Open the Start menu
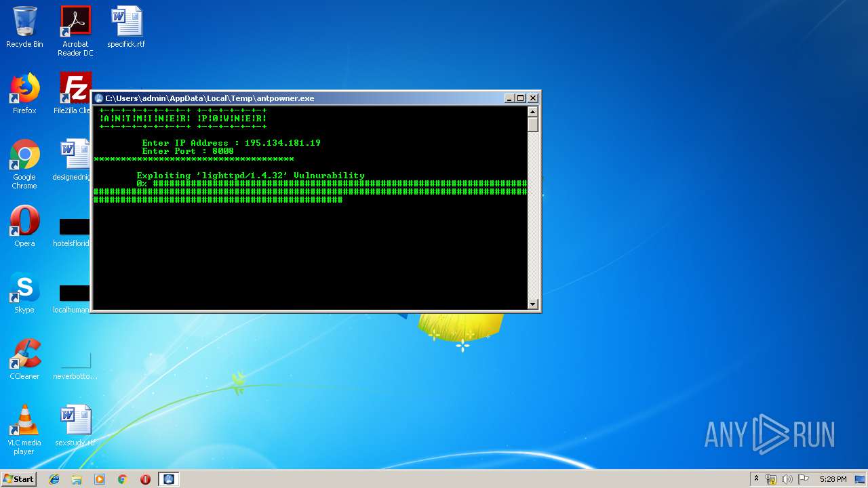The width and height of the screenshot is (868, 488). [19, 479]
